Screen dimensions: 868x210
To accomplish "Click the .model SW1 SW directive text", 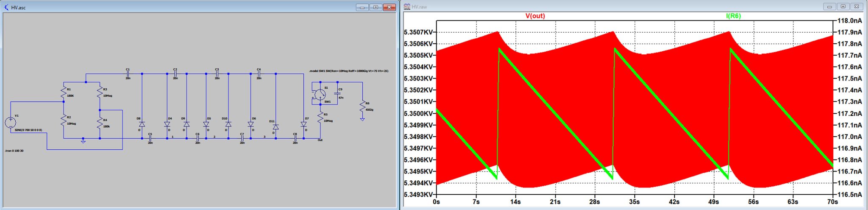I will pos(349,71).
